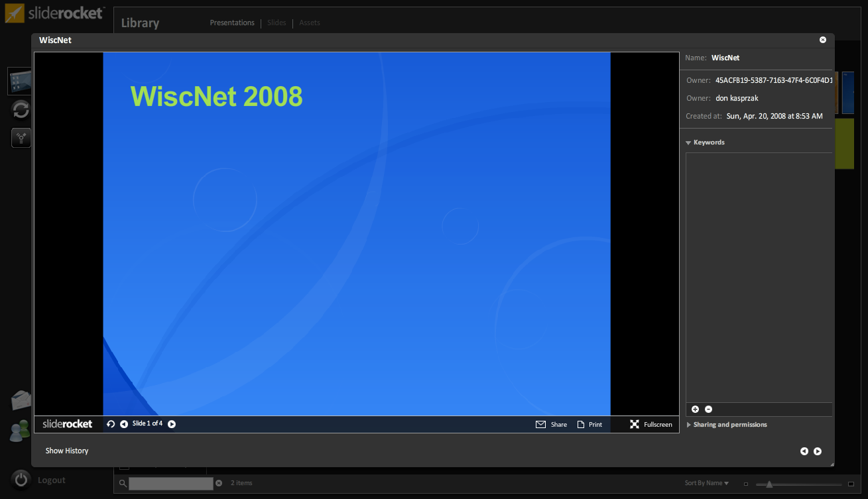The width and height of the screenshot is (868, 499).
Task: Click inside the empty Keywords list box
Action: click(759, 277)
